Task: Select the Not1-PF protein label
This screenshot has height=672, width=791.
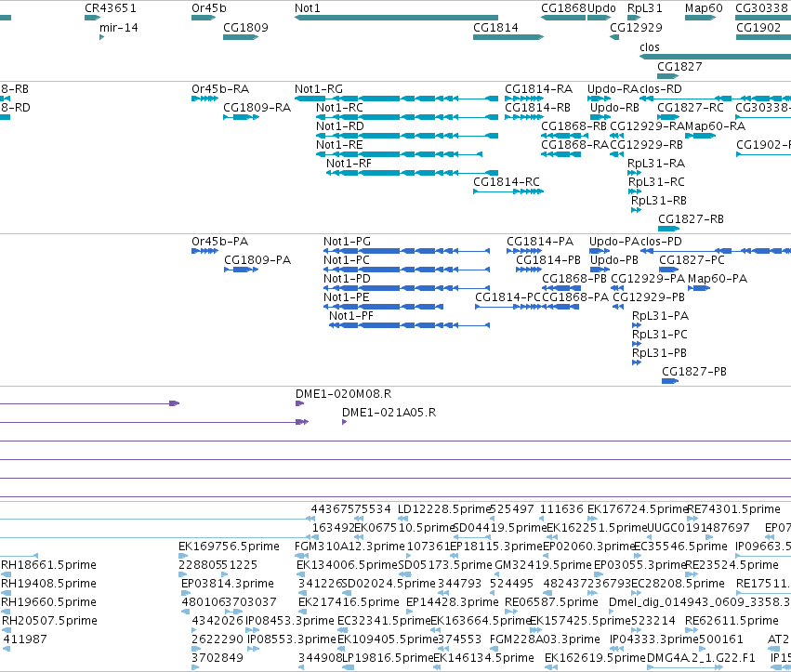Action: [x=351, y=316]
